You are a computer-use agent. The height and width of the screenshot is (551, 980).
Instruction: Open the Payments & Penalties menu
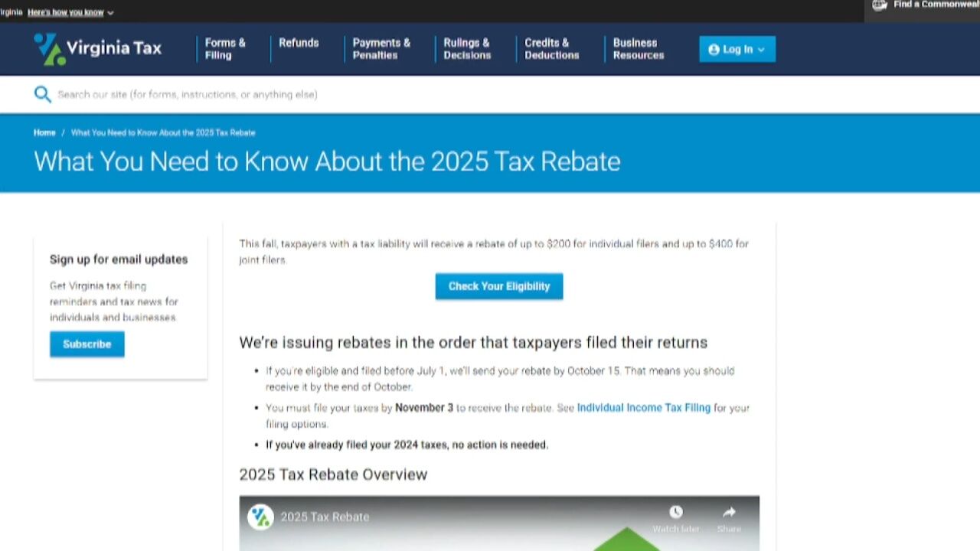tap(381, 49)
